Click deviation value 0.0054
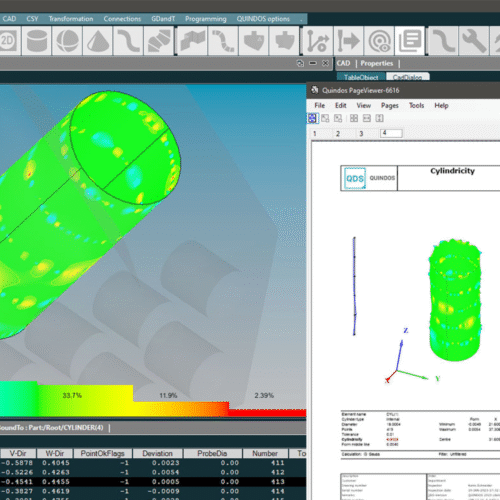 pyautogui.click(x=166, y=472)
